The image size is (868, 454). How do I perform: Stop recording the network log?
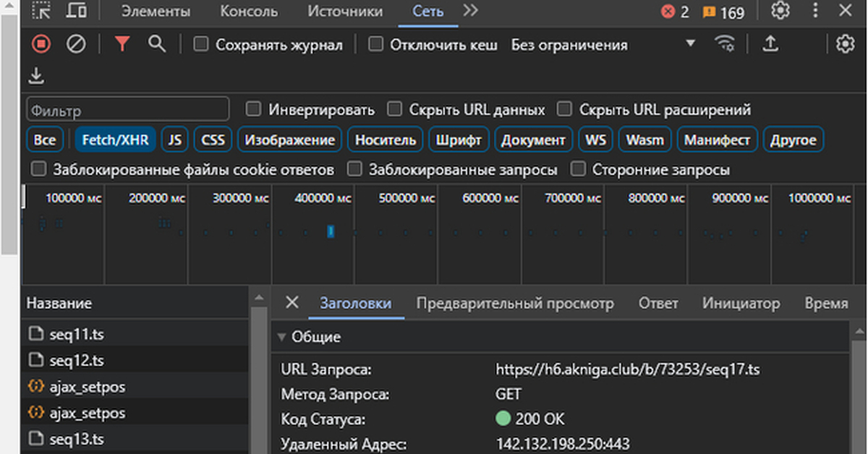[x=41, y=44]
